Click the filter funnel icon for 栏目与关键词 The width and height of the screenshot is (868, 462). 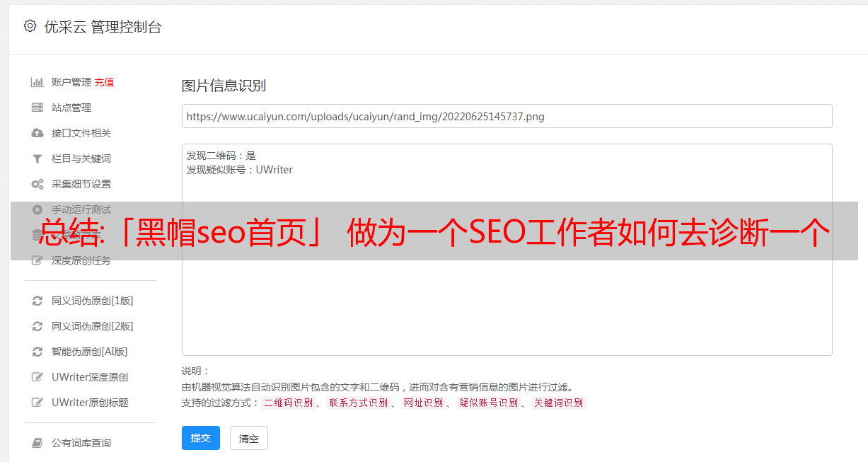(37, 158)
